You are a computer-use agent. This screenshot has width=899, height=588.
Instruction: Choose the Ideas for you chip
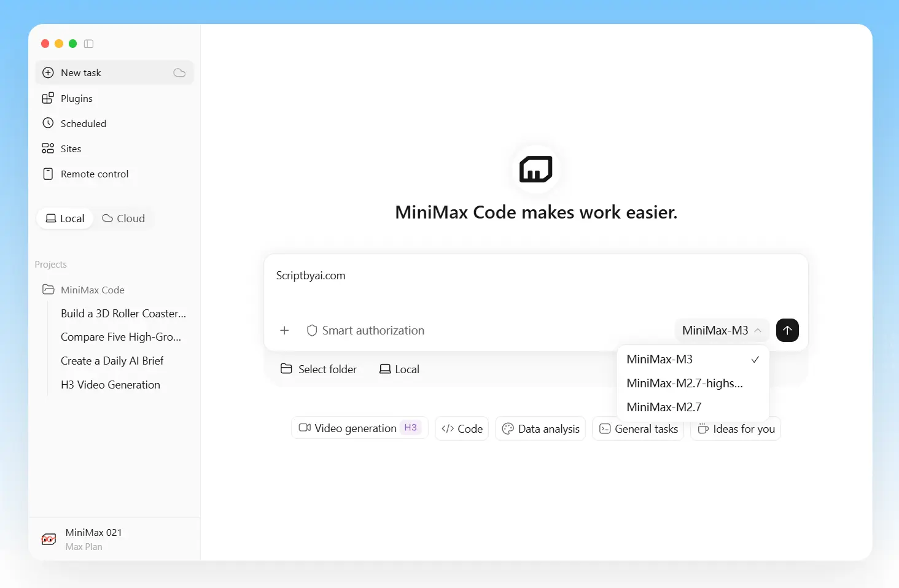(736, 428)
